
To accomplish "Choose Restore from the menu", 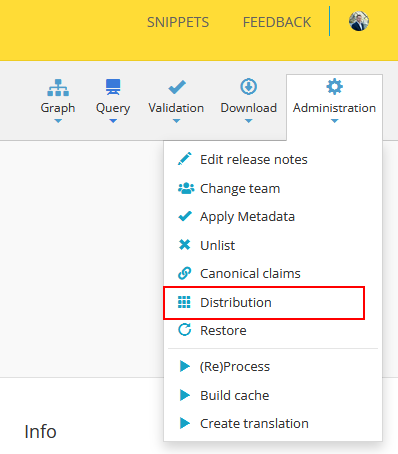I will (x=273, y=330).
